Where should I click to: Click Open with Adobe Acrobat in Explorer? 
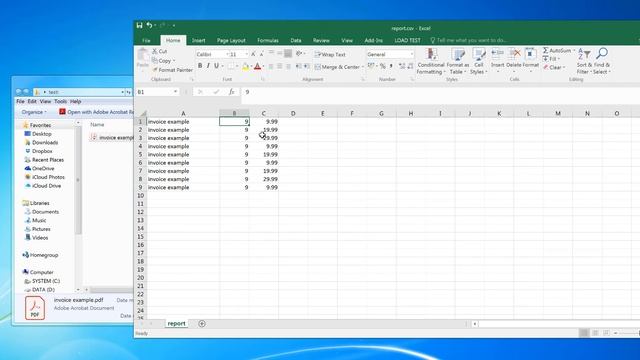[x=96, y=112]
